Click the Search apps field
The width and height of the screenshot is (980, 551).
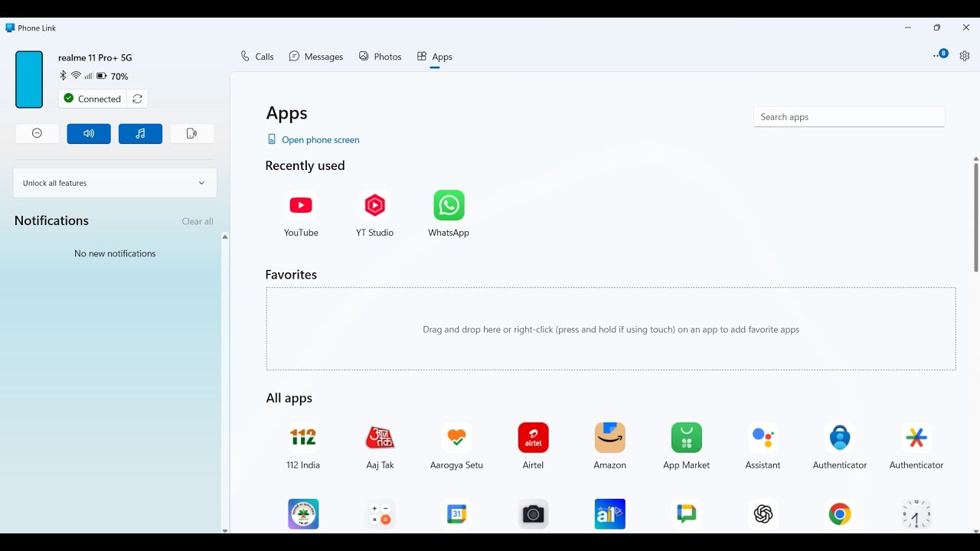849,117
